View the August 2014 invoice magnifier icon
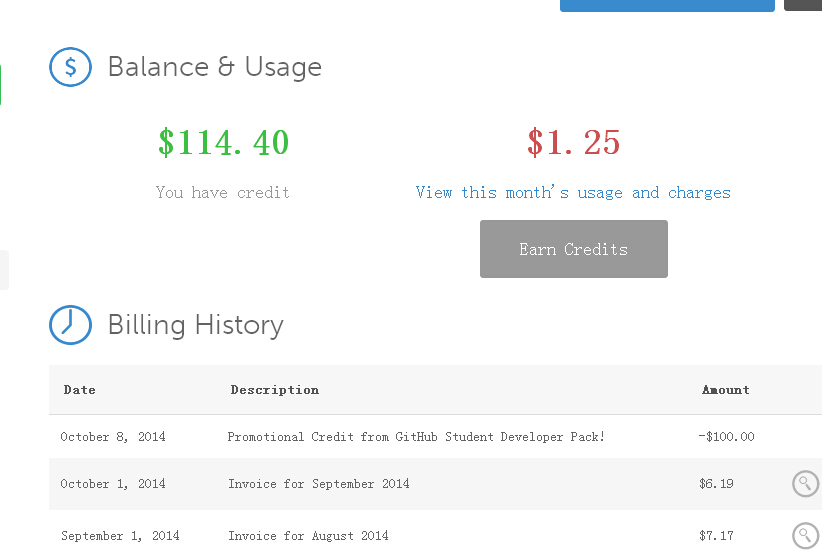 click(805, 535)
